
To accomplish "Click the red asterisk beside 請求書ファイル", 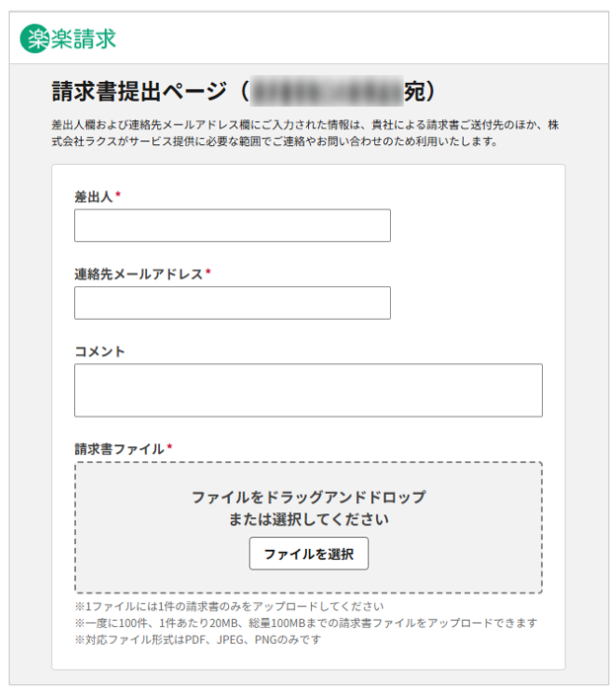I will tap(170, 447).
